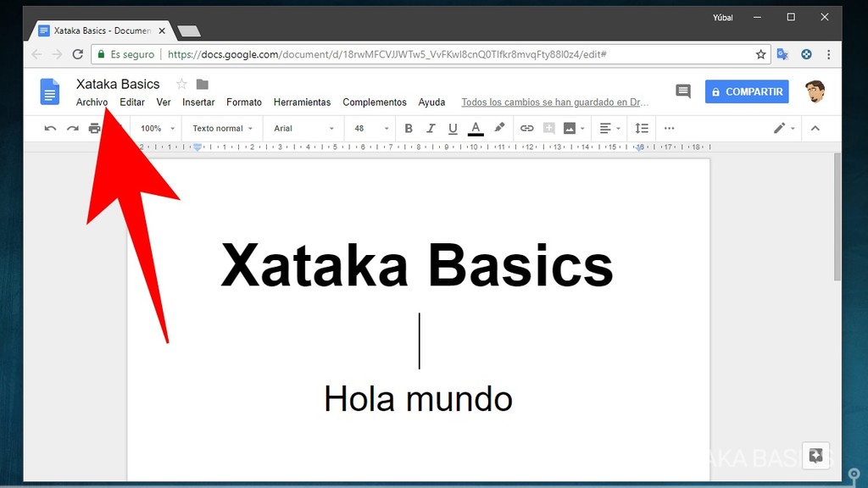Open the Archivo menu
The width and height of the screenshot is (868, 488).
pyautogui.click(x=92, y=103)
